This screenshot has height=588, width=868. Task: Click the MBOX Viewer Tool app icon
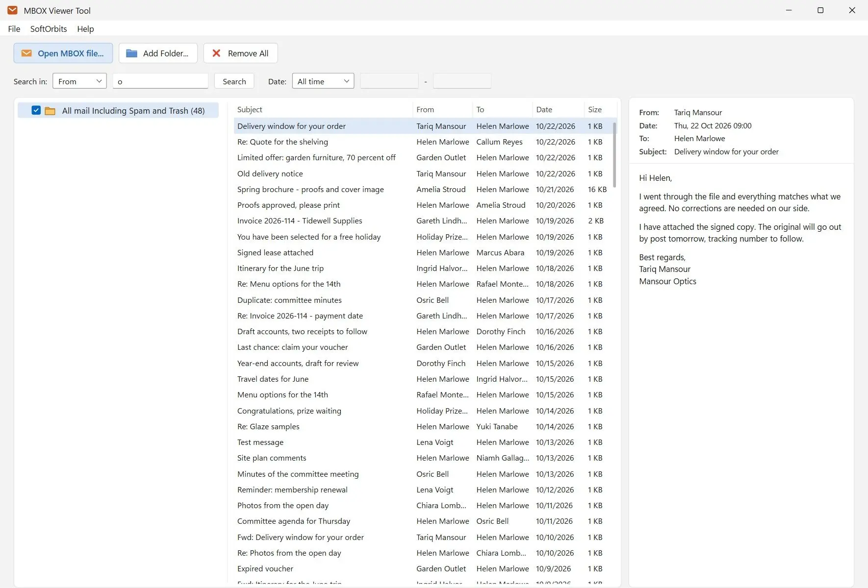coord(12,10)
